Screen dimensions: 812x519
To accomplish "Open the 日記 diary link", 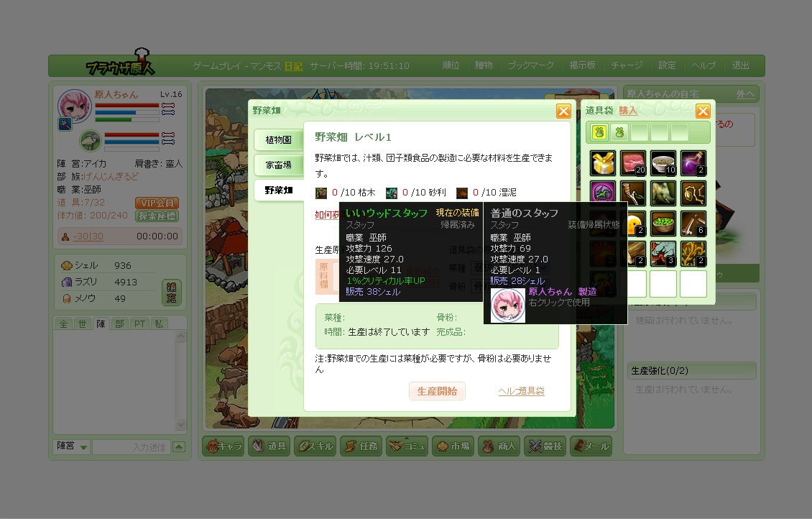I will click(x=294, y=66).
